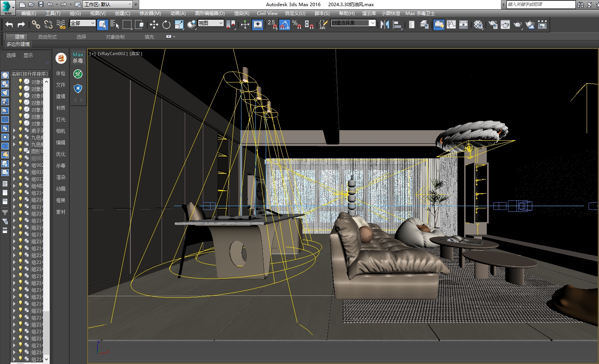599x364 pixels.
Task: Click the Select and Link chain icon
Action: coord(36,25)
